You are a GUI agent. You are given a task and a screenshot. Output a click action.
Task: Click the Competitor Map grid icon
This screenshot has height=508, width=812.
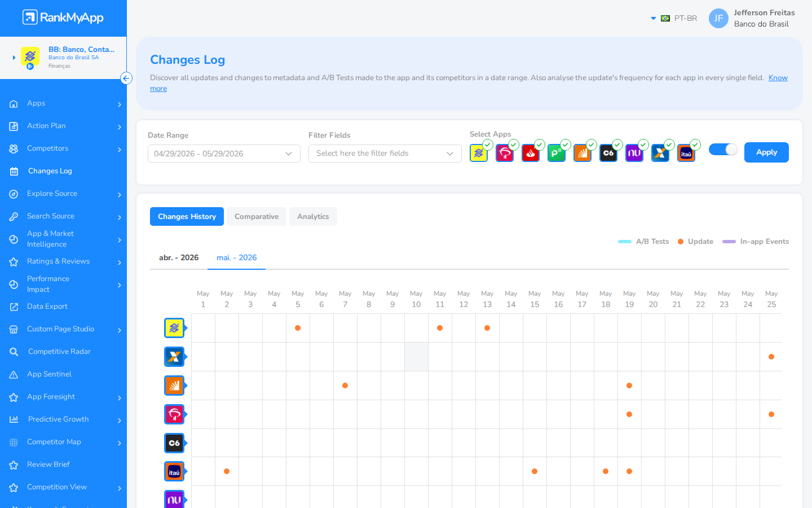14,443
